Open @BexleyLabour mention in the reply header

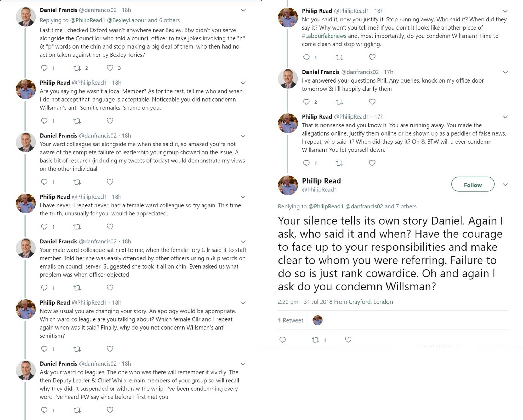point(127,20)
